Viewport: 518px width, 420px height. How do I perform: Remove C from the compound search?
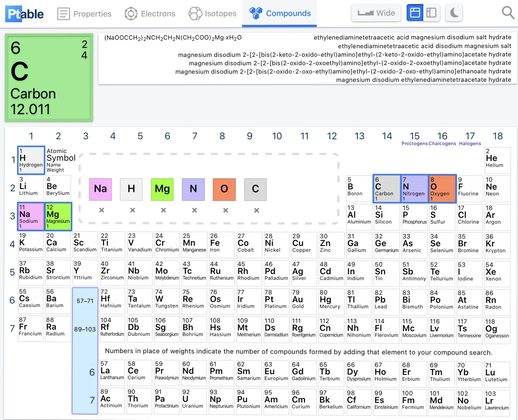click(x=256, y=210)
